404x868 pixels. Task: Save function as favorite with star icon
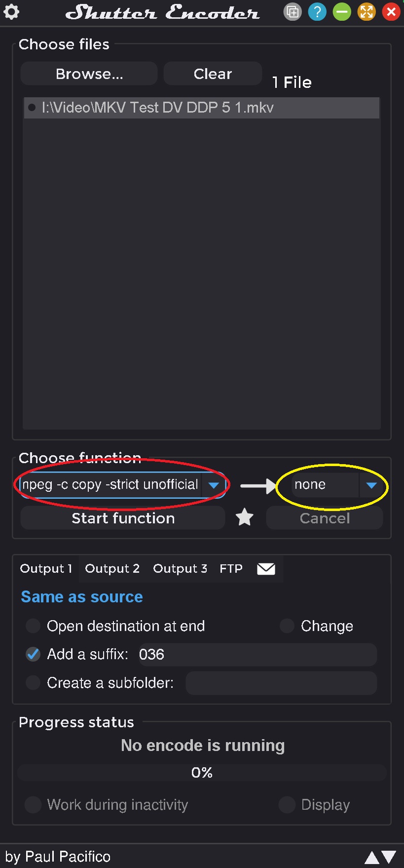(245, 517)
